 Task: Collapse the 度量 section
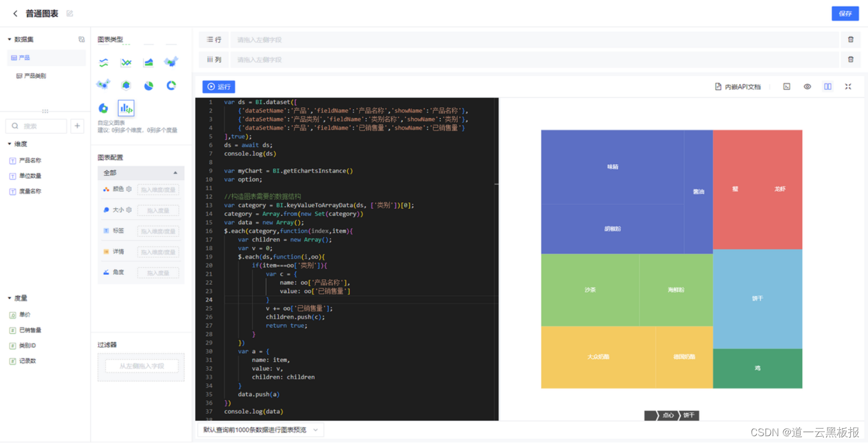click(9, 298)
